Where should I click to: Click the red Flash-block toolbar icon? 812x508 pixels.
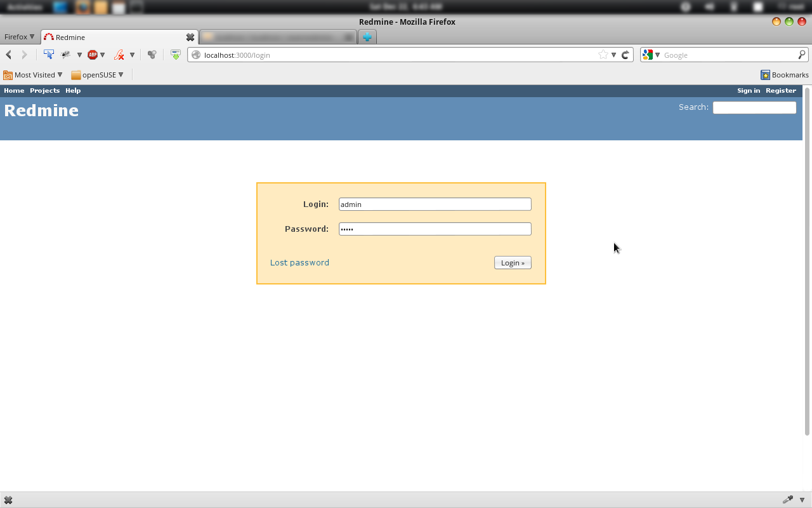[119, 55]
